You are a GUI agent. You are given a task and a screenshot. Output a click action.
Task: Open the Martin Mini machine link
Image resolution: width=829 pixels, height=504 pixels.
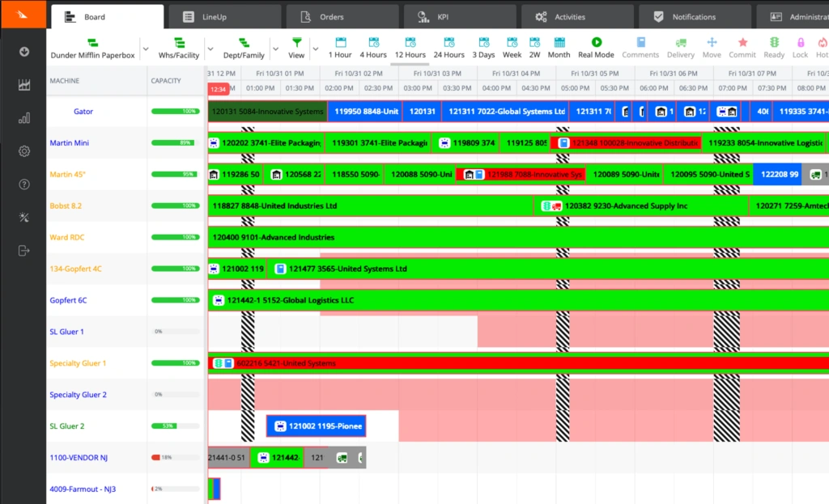pos(70,142)
